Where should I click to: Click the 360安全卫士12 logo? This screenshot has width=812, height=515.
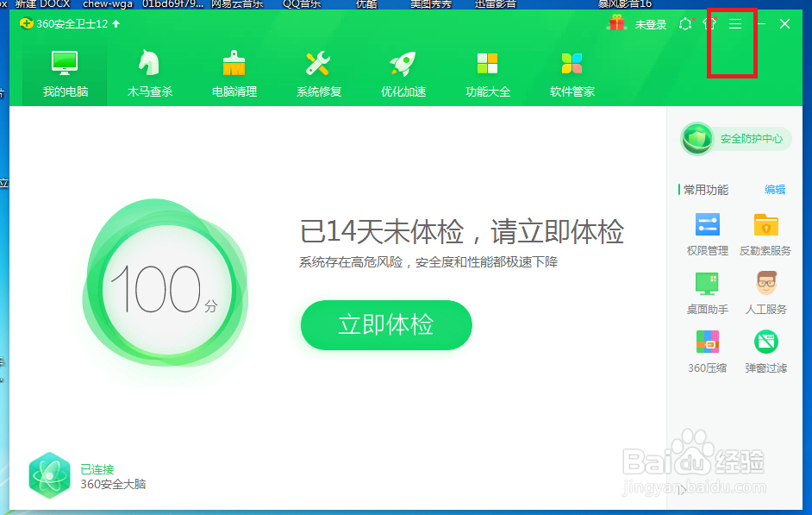(26, 24)
